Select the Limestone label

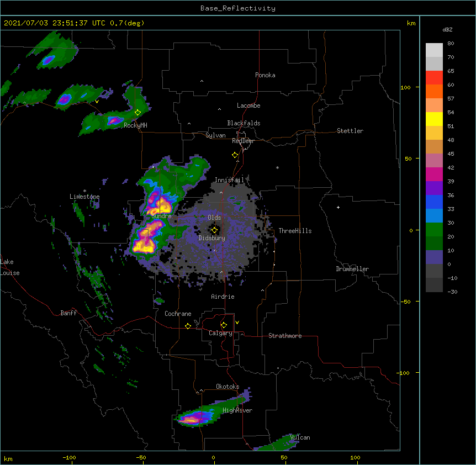click(84, 197)
